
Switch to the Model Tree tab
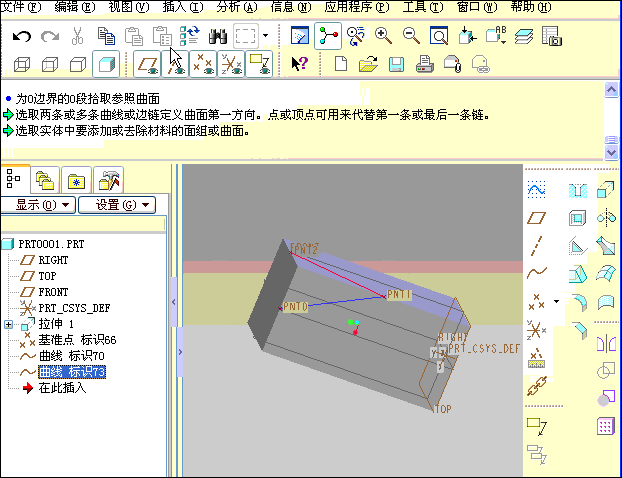15,179
